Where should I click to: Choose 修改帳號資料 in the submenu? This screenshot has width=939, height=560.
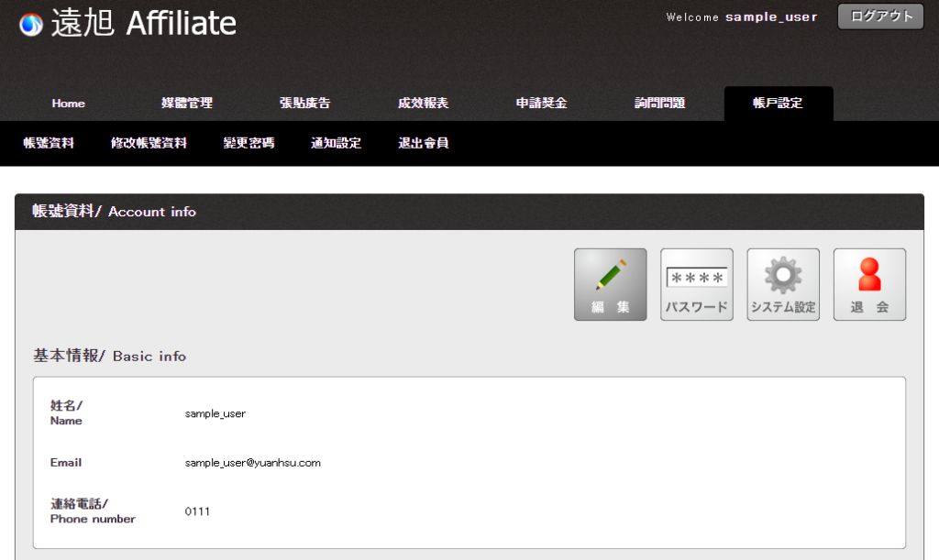[x=149, y=143]
